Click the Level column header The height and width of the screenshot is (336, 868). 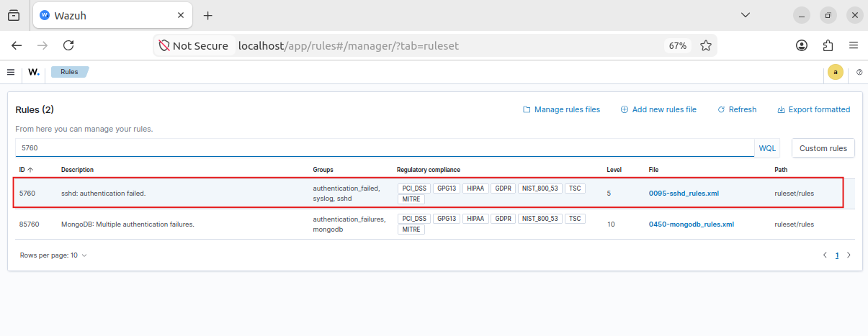tap(614, 170)
